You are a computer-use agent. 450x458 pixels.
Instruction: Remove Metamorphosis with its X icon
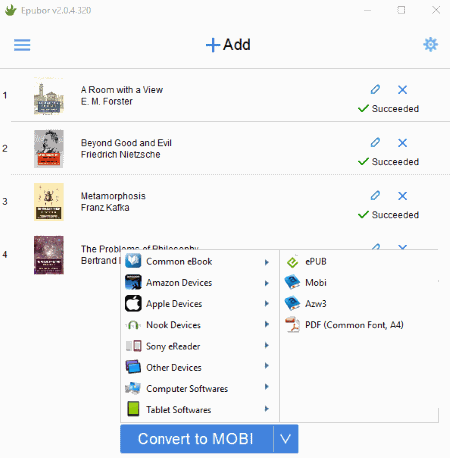pos(402,196)
